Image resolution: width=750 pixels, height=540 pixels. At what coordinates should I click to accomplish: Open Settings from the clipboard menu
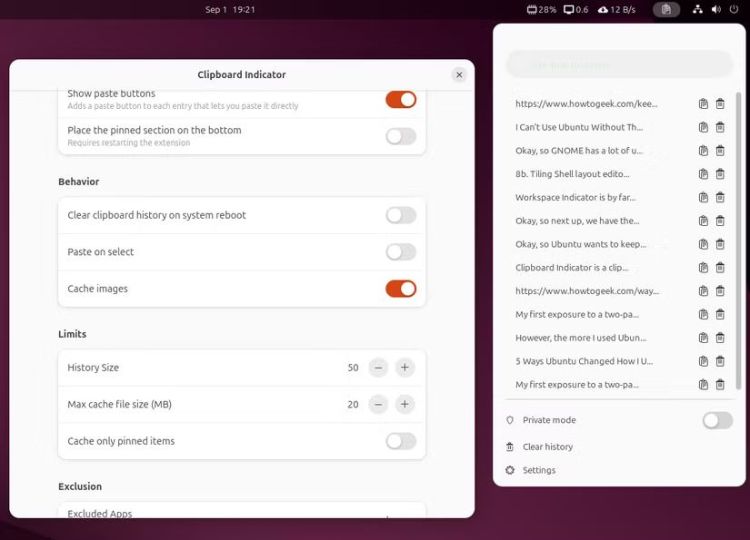pyautogui.click(x=539, y=470)
